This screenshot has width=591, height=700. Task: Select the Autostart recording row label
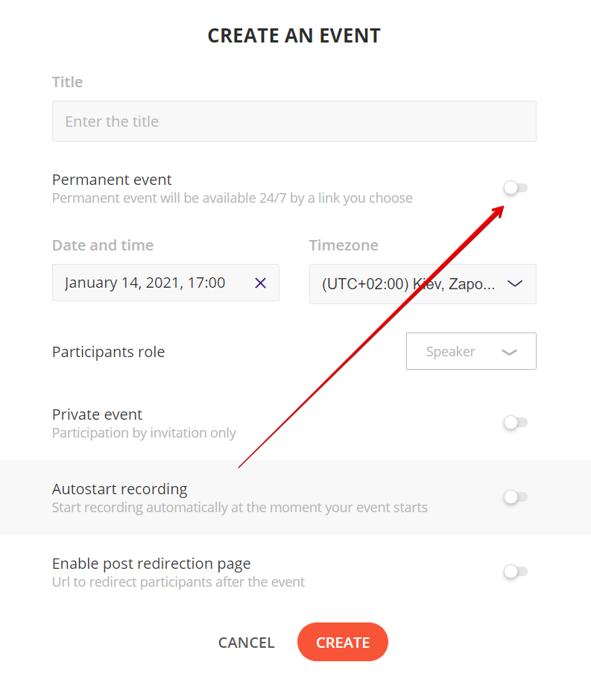tap(120, 489)
